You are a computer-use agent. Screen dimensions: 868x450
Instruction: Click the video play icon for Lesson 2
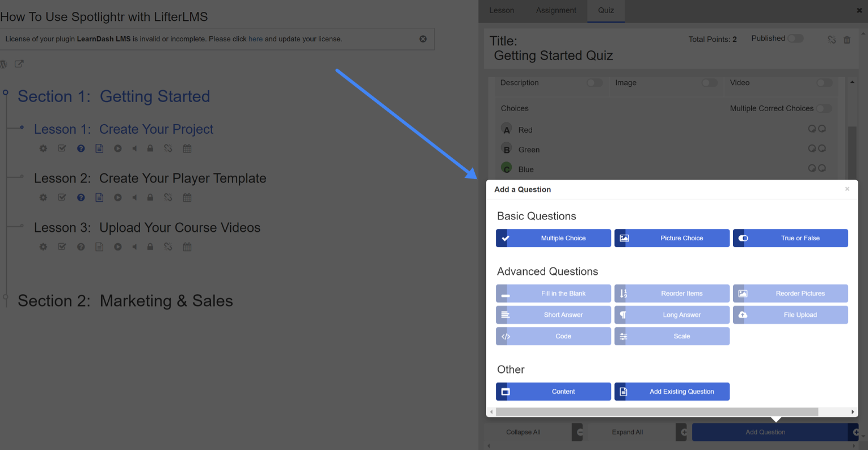point(117,198)
